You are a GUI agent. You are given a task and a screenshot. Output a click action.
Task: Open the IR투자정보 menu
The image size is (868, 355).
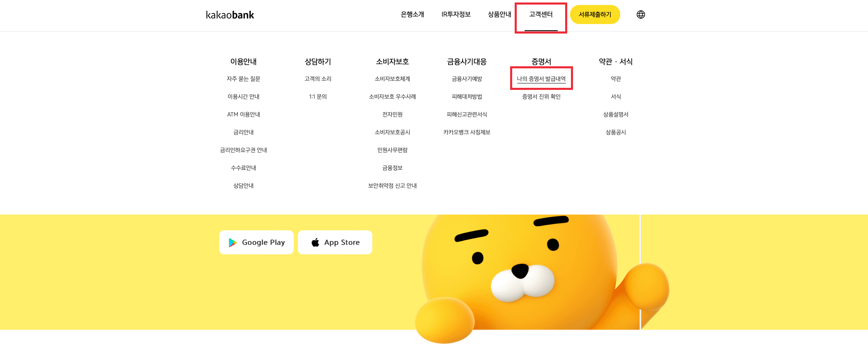[456, 14]
